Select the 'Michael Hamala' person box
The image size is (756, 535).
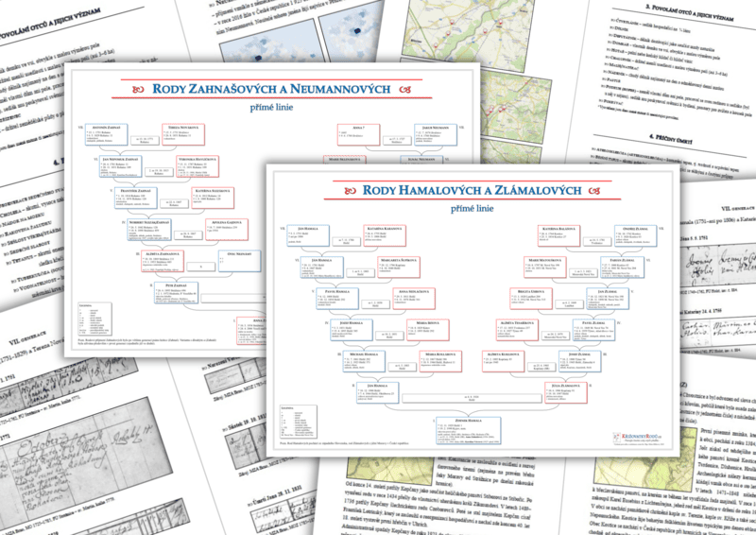[x=364, y=361]
